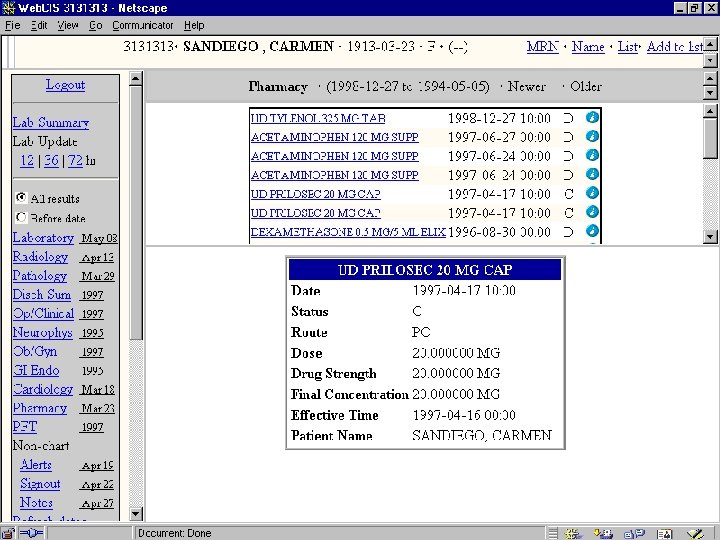Open Address Book icon in component bar

[x=664, y=534]
